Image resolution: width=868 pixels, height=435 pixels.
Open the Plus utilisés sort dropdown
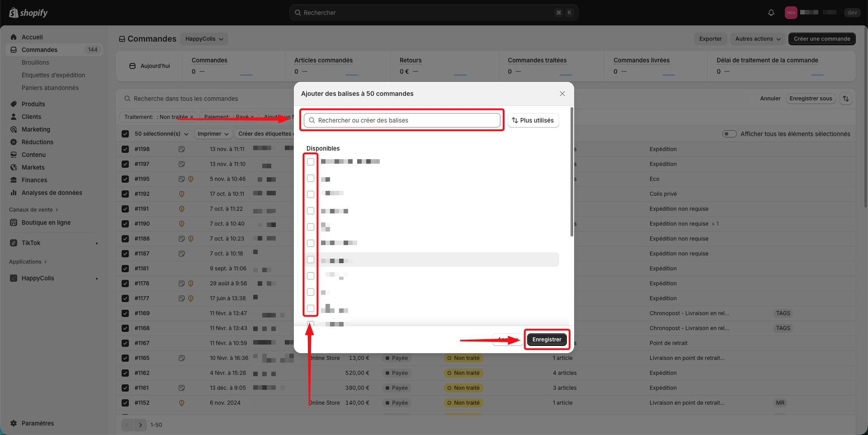533,120
